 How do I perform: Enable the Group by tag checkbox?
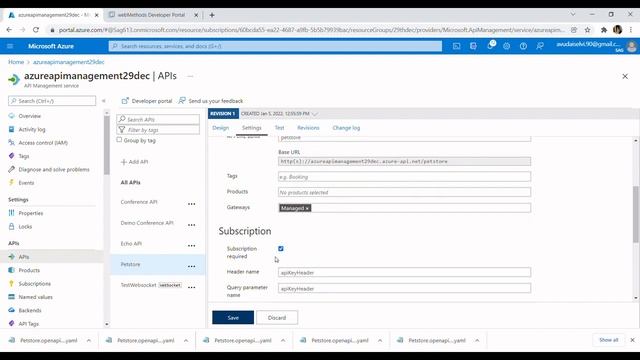[x=119, y=140]
